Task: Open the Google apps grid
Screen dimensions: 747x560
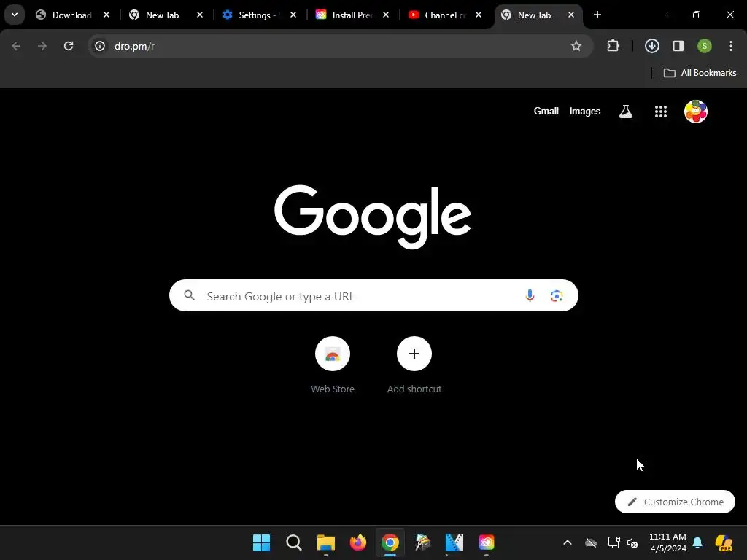Action: coord(660,112)
